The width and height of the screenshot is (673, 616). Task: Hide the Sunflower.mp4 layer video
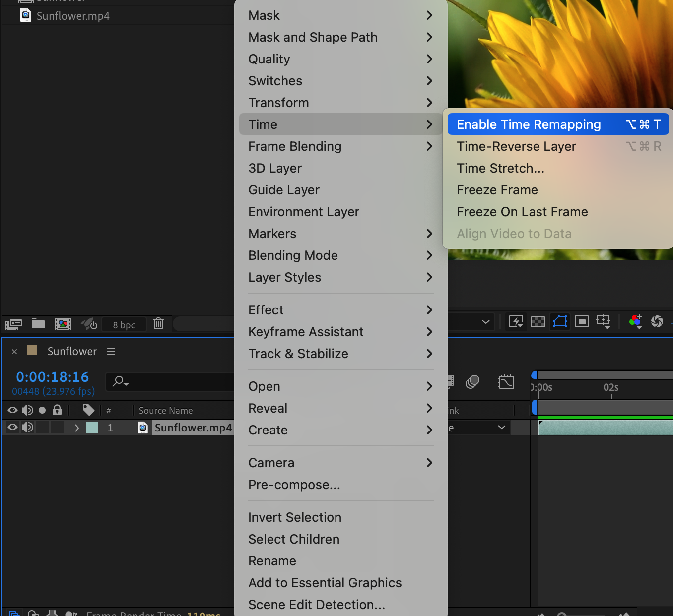tap(13, 427)
